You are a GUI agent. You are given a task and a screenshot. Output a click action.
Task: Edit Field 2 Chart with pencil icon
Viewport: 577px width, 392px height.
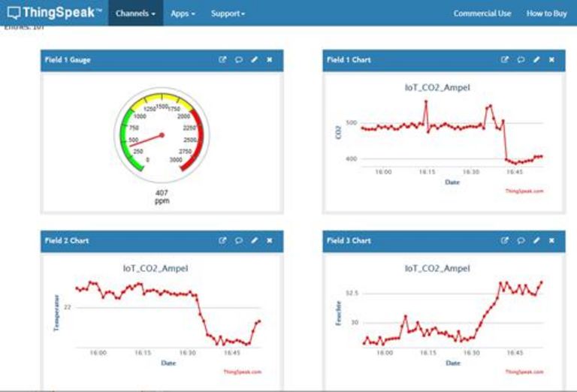[x=254, y=241]
